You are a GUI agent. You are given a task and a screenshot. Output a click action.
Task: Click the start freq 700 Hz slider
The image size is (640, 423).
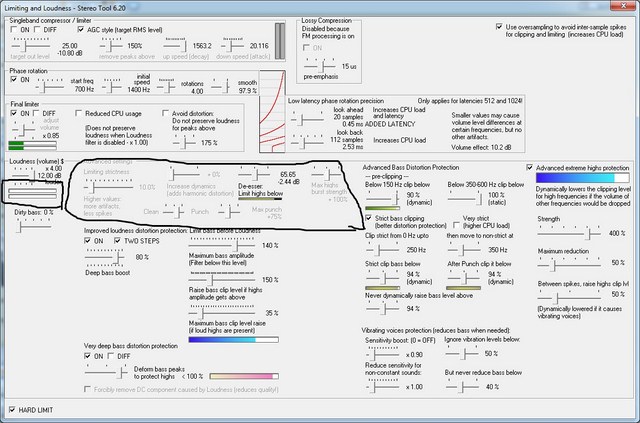tap(50, 86)
